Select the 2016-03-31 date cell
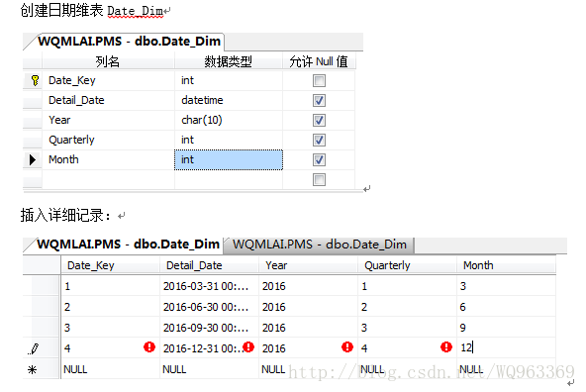 coord(209,286)
